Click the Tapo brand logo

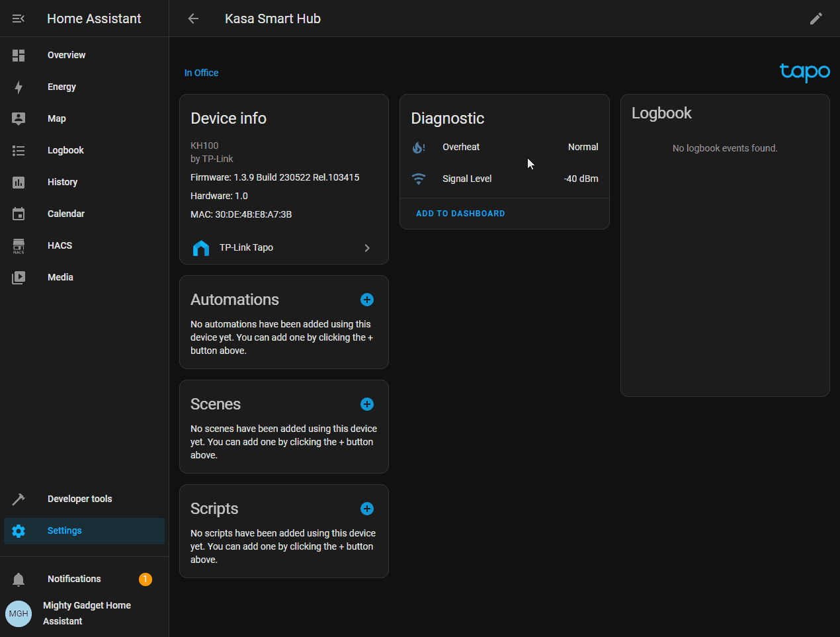[x=804, y=72]
